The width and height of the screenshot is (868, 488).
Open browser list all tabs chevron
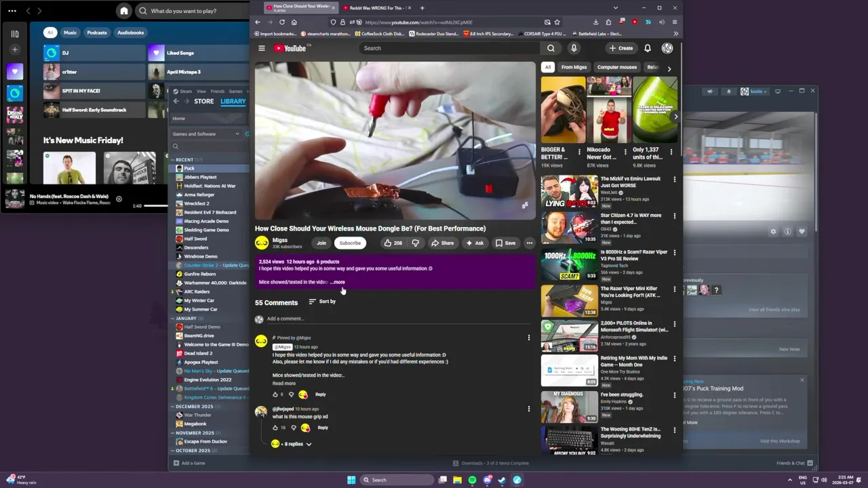pyautogui.click(x=615, y=8)
